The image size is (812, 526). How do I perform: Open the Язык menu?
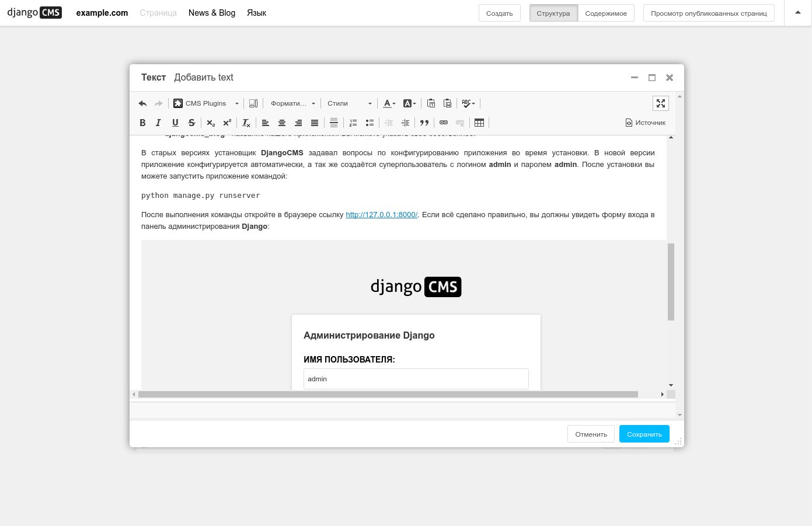click(x=256, y=13)
